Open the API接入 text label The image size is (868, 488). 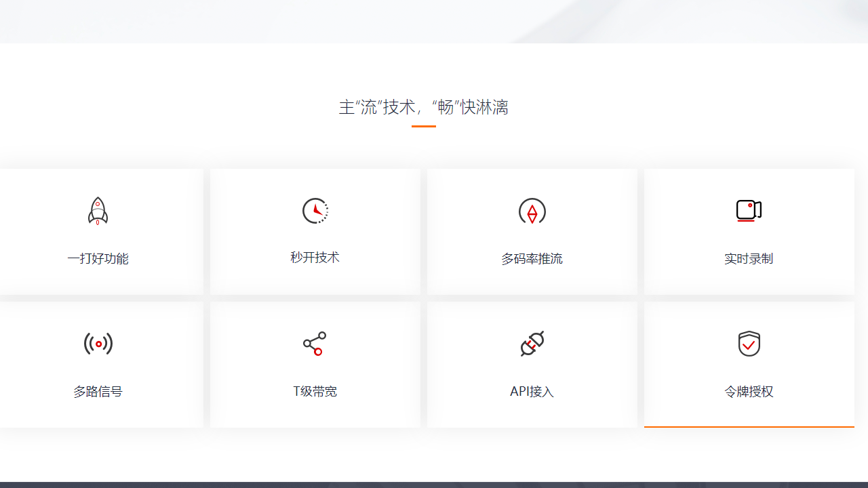532,391
